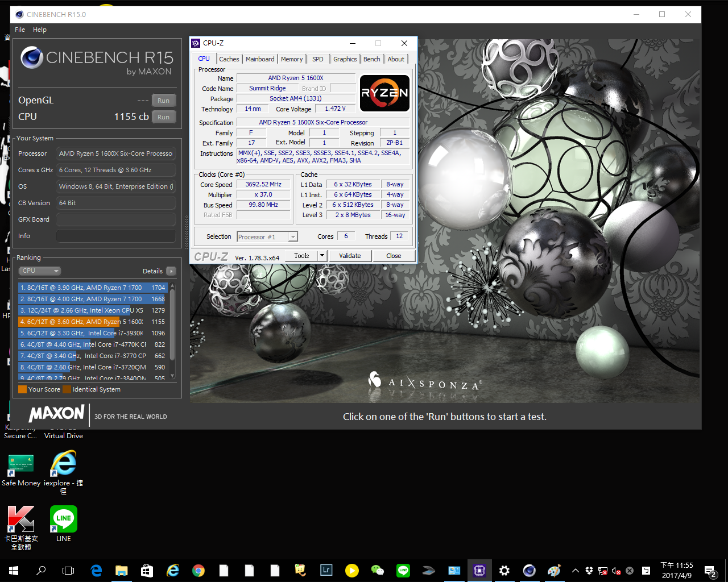Select ranking row Intel Core i7-3770
The width and height of the screenshot is (728, 582).
(x=93, y=356)
